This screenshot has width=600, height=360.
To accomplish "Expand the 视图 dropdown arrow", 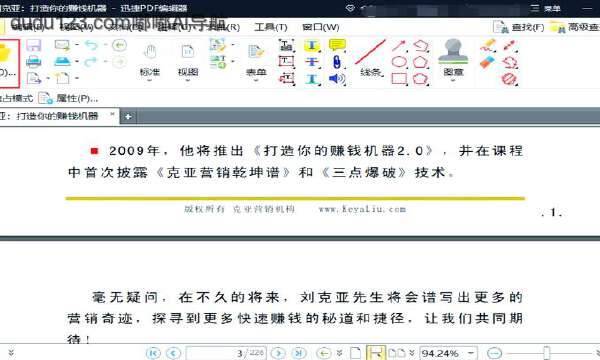I will click(x=188, y=80).
